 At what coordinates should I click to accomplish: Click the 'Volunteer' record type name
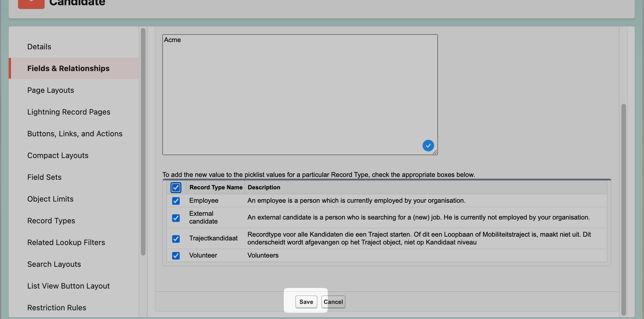203,255
